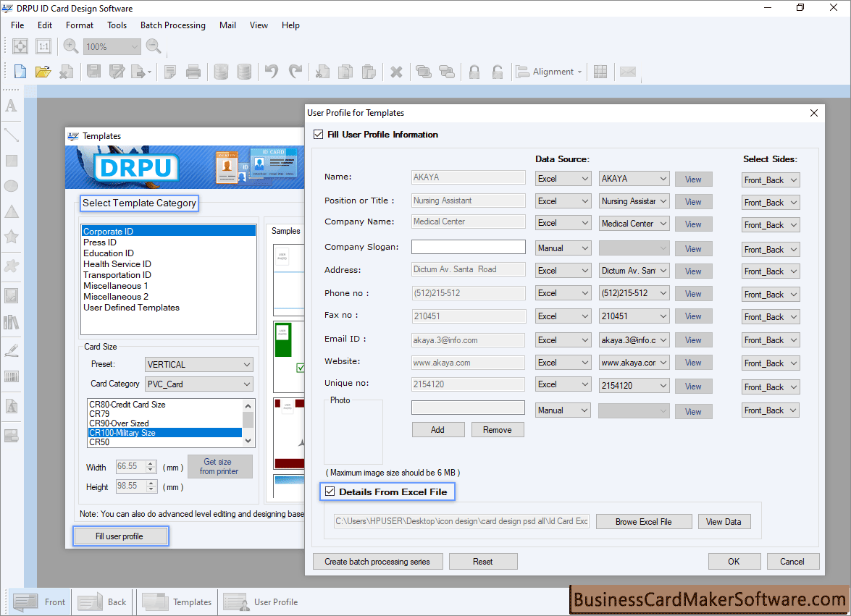
Task: Uncheck the Details From Excel File option
Action: [x=330, y=491]
